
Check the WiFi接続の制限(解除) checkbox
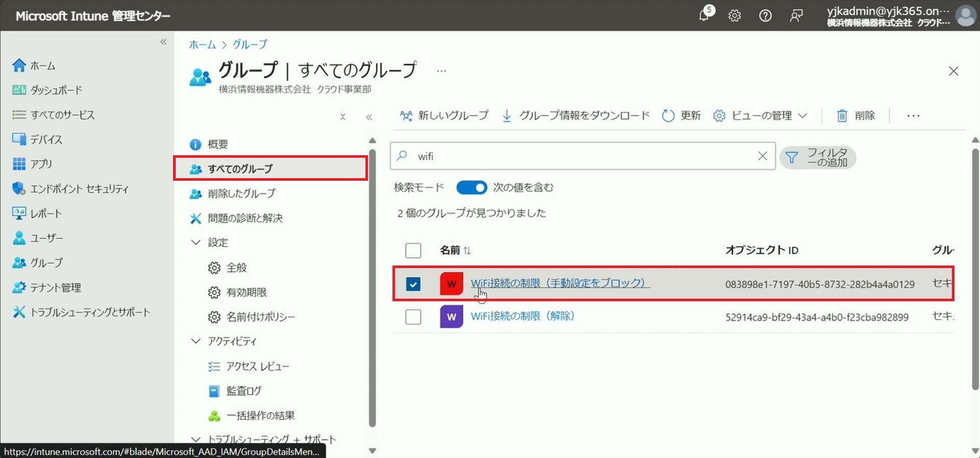point(413,317)
